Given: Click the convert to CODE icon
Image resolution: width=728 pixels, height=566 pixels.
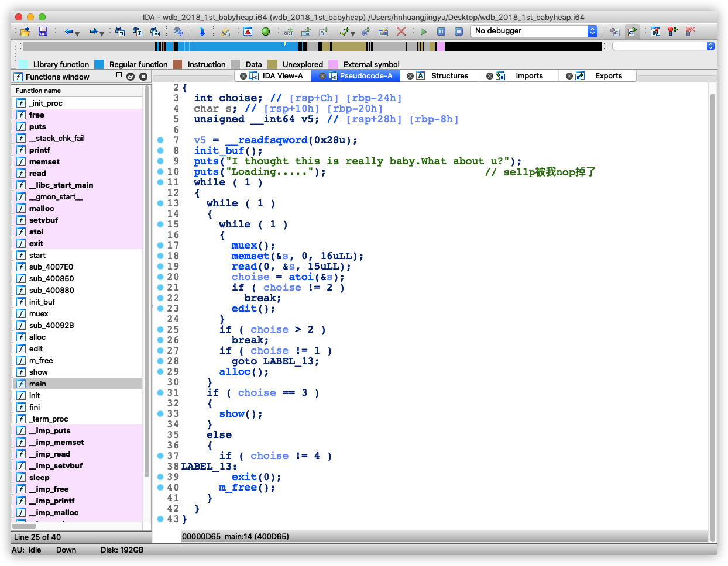Looking at the screenshot, I should coord(289,32).
